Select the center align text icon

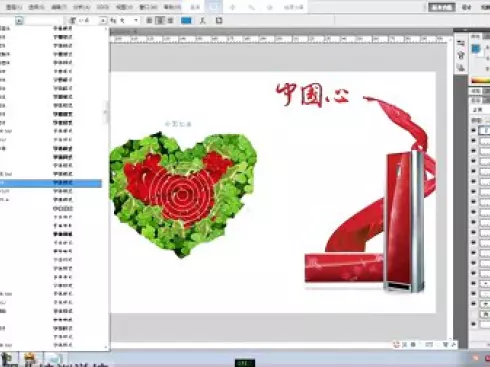click(160, 21)
